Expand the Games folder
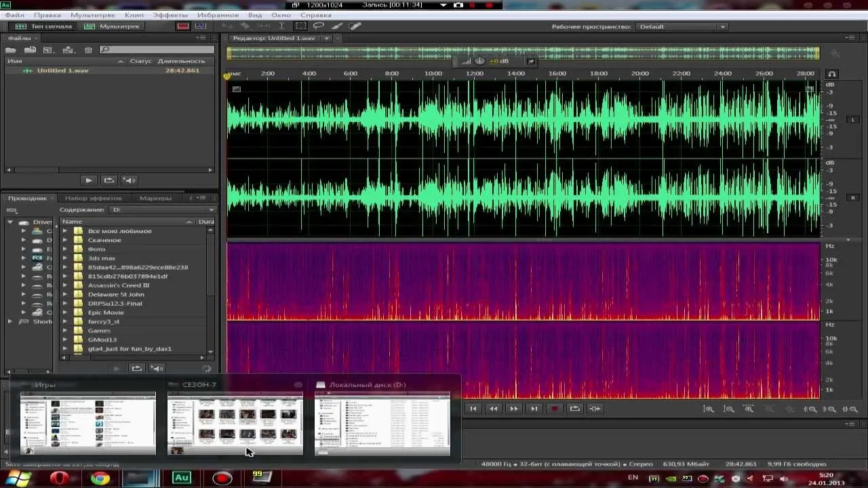868x488 pixels. tap(66, 330)
